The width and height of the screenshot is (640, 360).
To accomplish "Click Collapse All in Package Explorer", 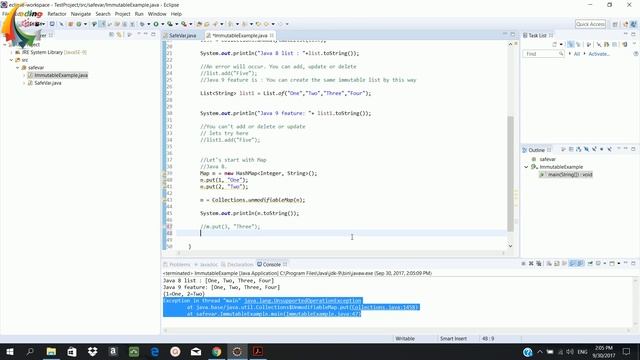I will point(111,35).
